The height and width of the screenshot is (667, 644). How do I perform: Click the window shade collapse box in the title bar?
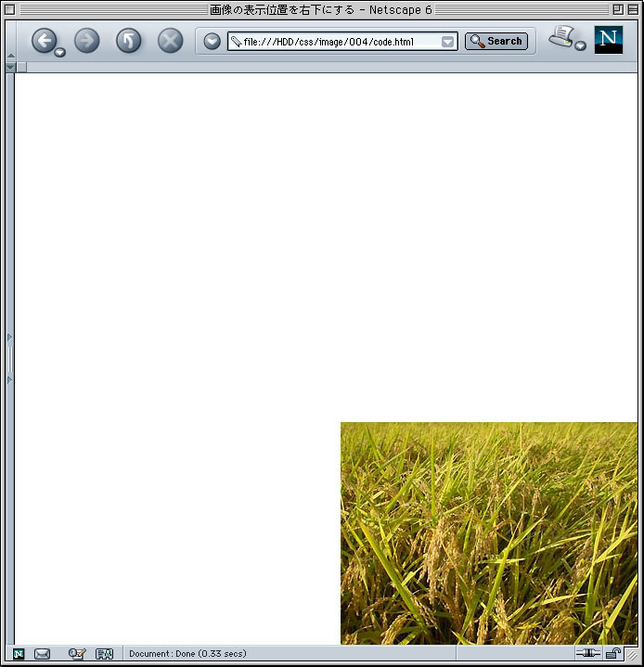633,9
